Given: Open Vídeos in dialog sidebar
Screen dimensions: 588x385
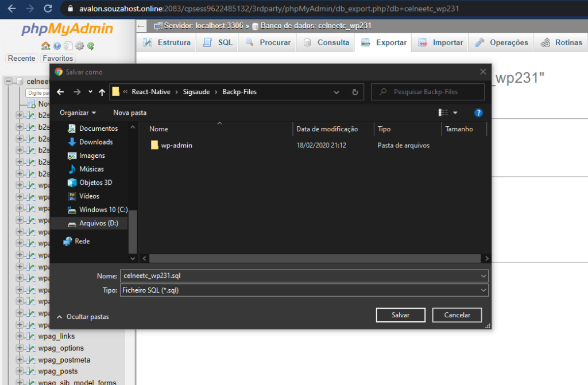Looking at the screenshot, I should point(89,196).
